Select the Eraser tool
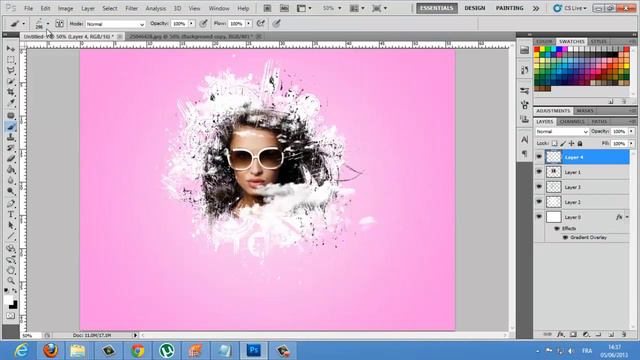The height and width of the screenshot is (360, 640). click(x=11, y=159)
